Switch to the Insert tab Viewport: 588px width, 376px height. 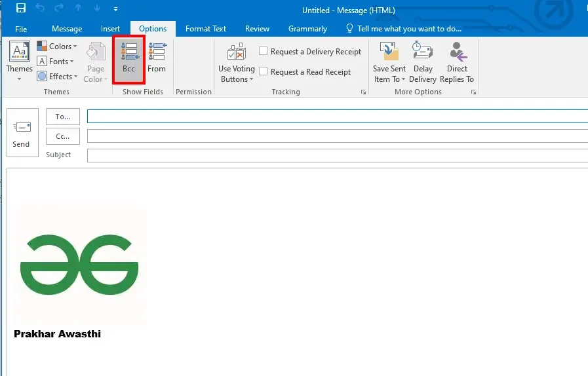(x=110, y=29)
